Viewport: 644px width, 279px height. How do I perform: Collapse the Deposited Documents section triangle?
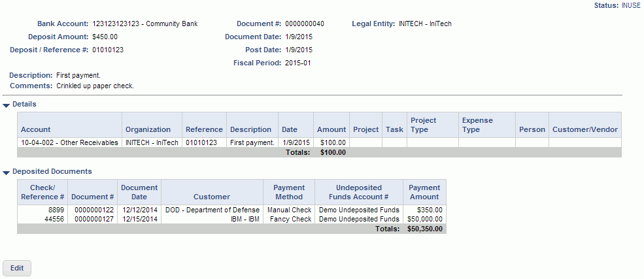[x=7, y=172]
